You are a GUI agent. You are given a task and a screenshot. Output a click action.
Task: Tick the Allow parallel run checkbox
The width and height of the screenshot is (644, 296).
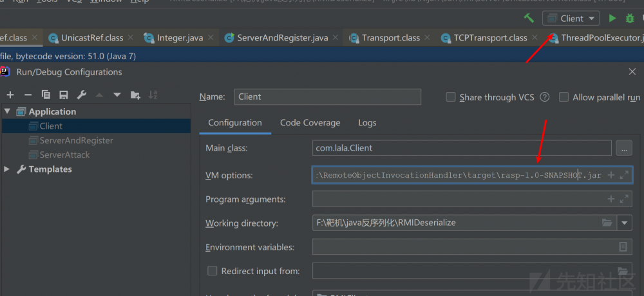564,97
